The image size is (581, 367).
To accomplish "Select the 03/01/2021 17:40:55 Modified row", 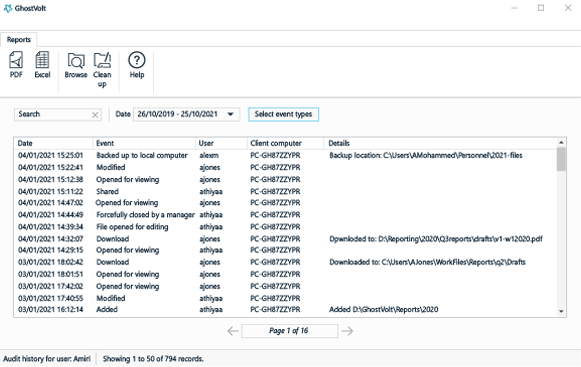I will (285, 298).
